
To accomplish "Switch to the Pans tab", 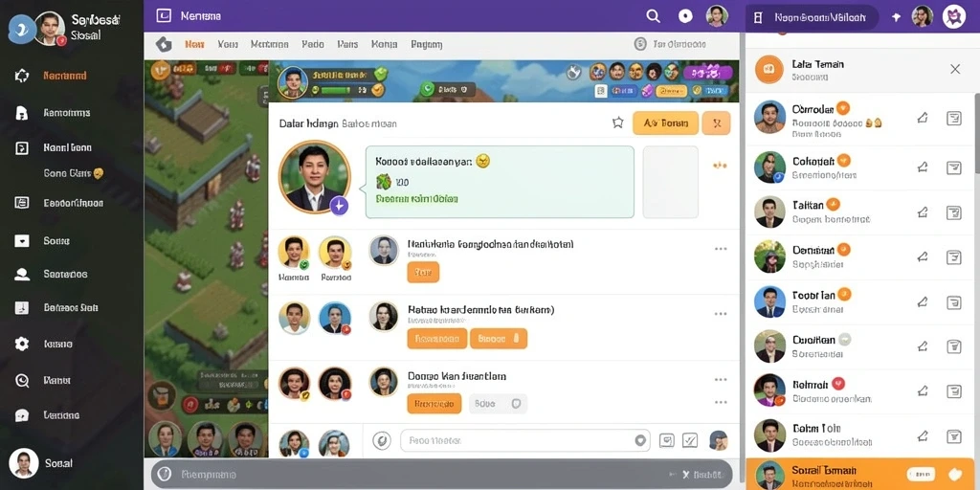I will pyautogui.click(x=347, y=44).
